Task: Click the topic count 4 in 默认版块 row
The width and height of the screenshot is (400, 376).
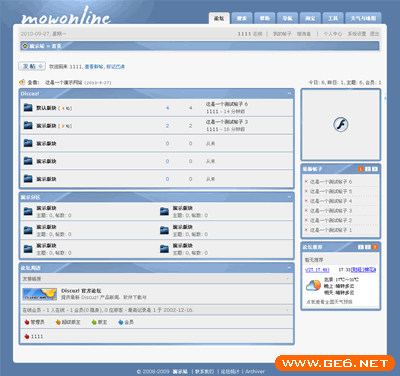Action: tap(167, 108)
